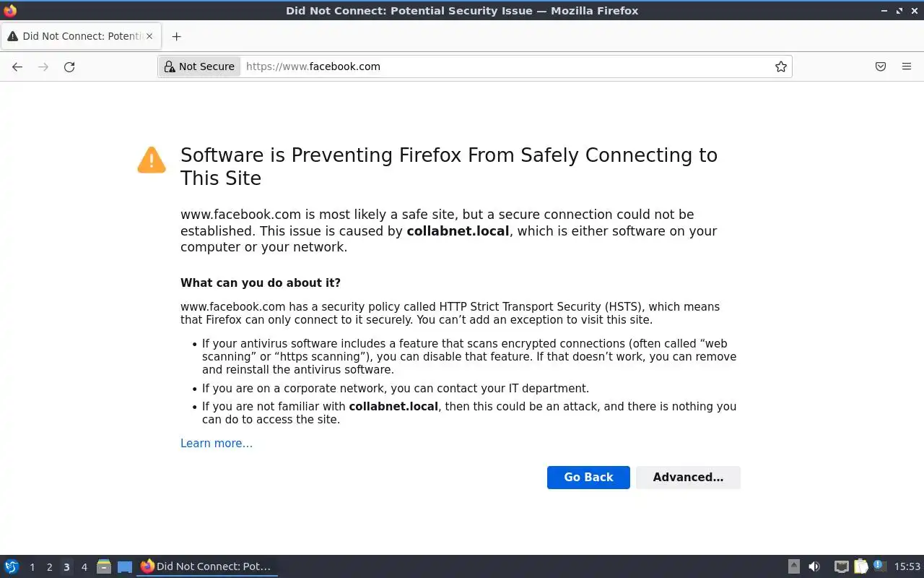Switch to workspace 4 in the pager
The height and width of the screenshot is (578, 924).
(x=84, y=567)
